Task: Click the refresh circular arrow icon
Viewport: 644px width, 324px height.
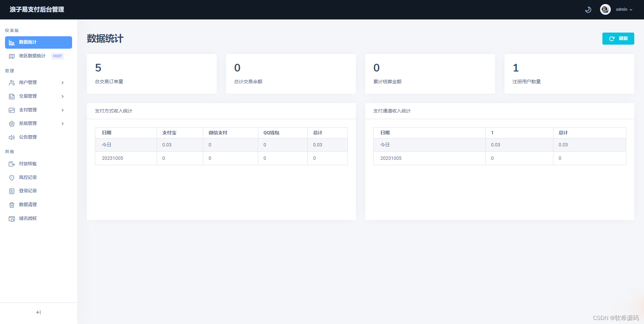Action: click(612, 39)
